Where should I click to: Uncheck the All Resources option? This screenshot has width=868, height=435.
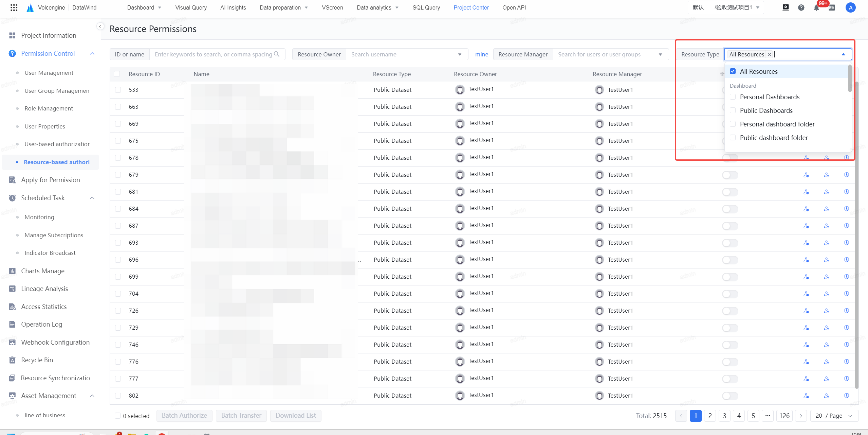pos(733,71)
